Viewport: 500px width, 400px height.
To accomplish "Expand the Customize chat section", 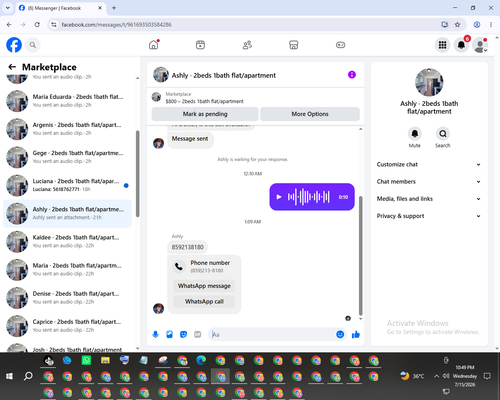I will 429,164.
